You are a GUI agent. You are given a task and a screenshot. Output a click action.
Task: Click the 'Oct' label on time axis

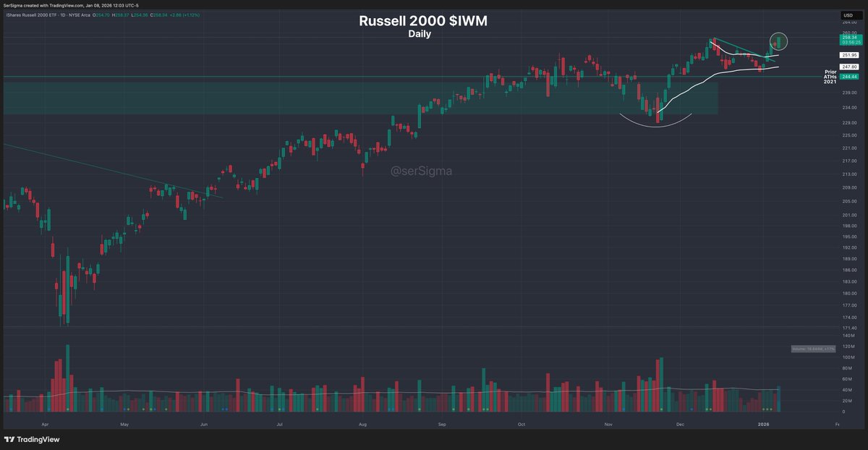click(x=521, y=423)
